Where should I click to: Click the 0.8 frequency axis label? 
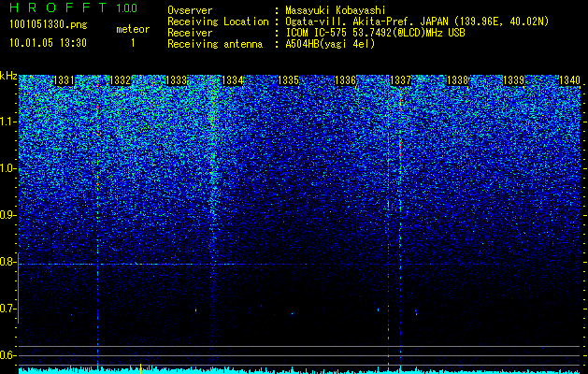tap(8, 262)
